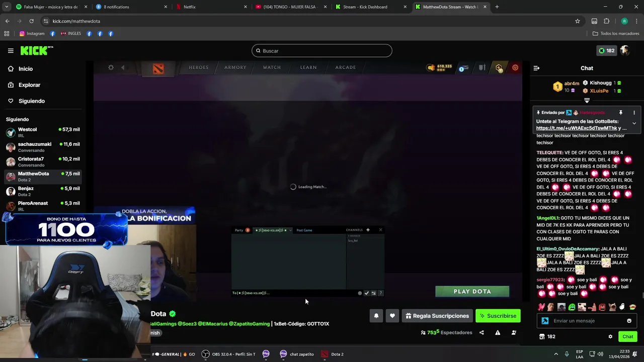The width and height of the screenshot is (644, 362).
Task: Open the Todos los marcadores folder
Action: (616, 34)
